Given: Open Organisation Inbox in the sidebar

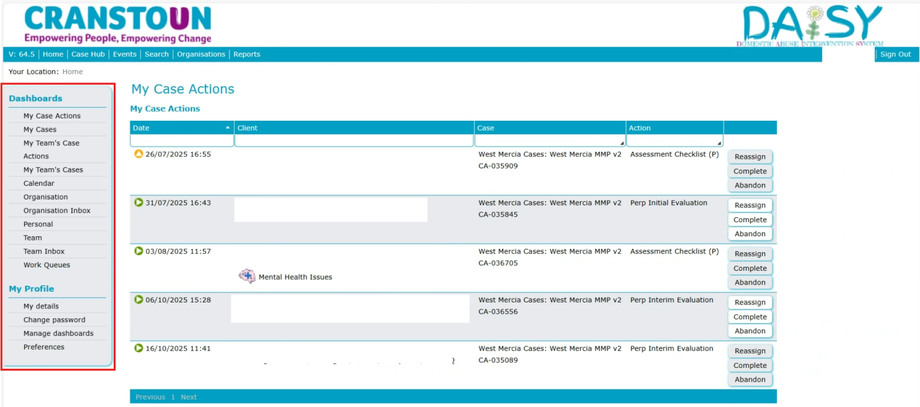Looking at the screenshot, I should 57,211.
